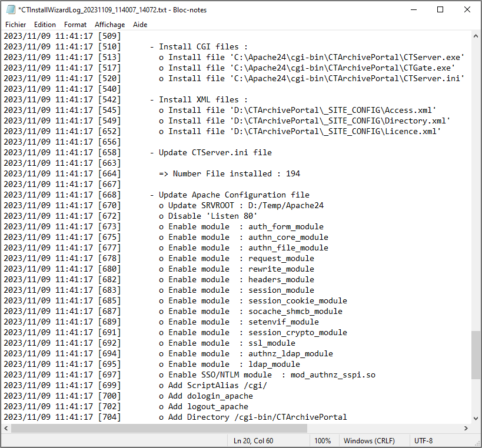Click the auth_form_module line
Viewport: 482px width, 448px height.
(241, 226)
